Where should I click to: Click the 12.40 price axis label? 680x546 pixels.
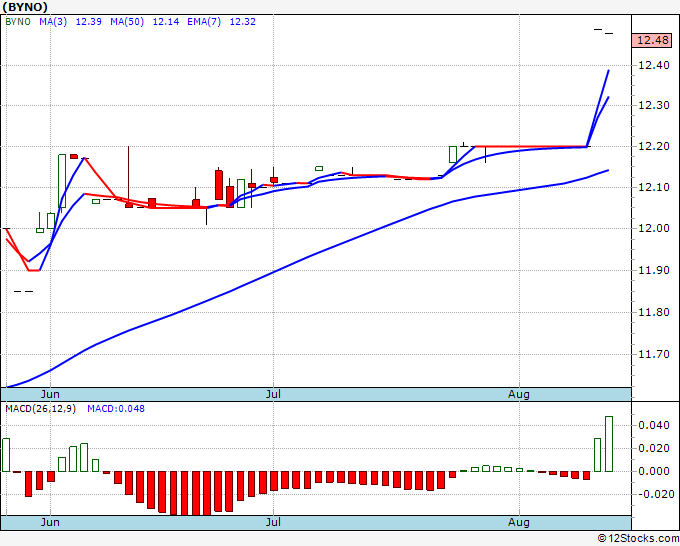pyautogui.click(x=654, y=65)
